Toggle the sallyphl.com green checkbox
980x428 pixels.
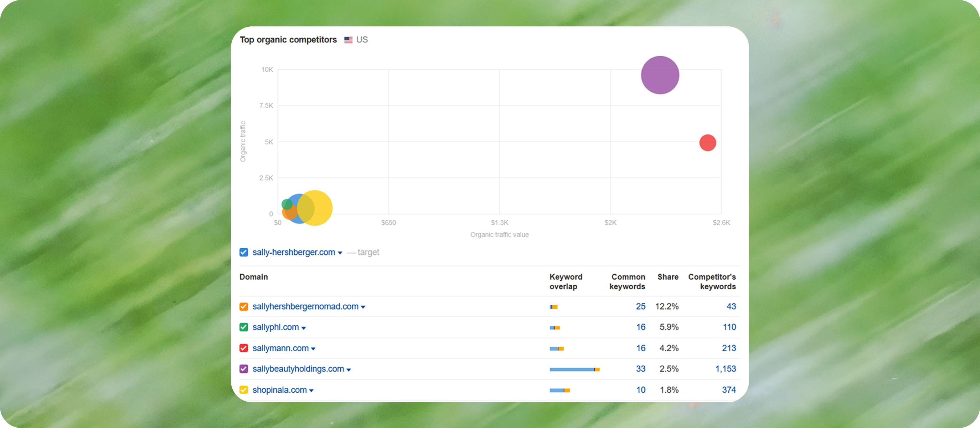[x=244, y=327]
